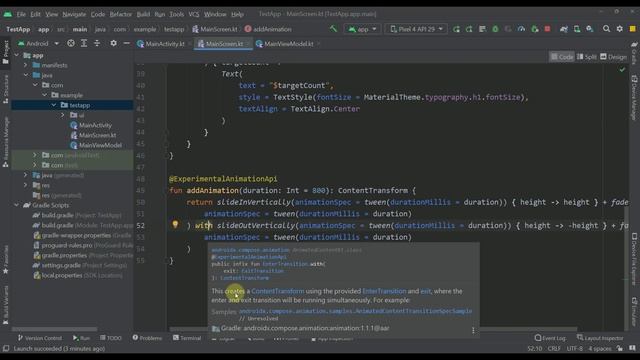The image size is (640, 360).
Task: Open the Run tool window button
Action: (81, 338)
